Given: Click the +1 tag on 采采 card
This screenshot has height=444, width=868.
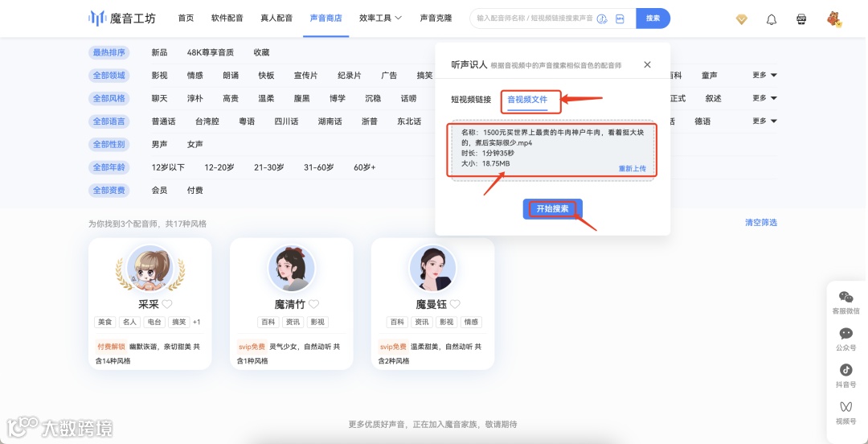Looking at the screenshot, I should tap(197, 322).
